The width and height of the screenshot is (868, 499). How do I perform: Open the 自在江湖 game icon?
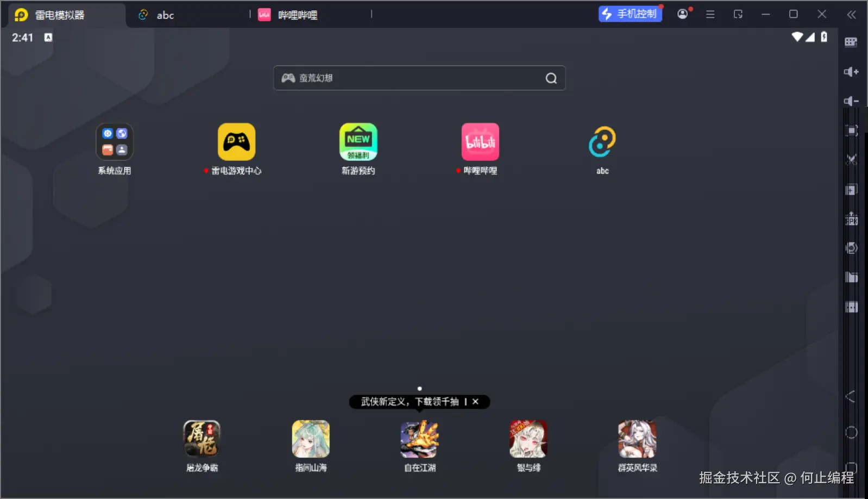point(419,439)
